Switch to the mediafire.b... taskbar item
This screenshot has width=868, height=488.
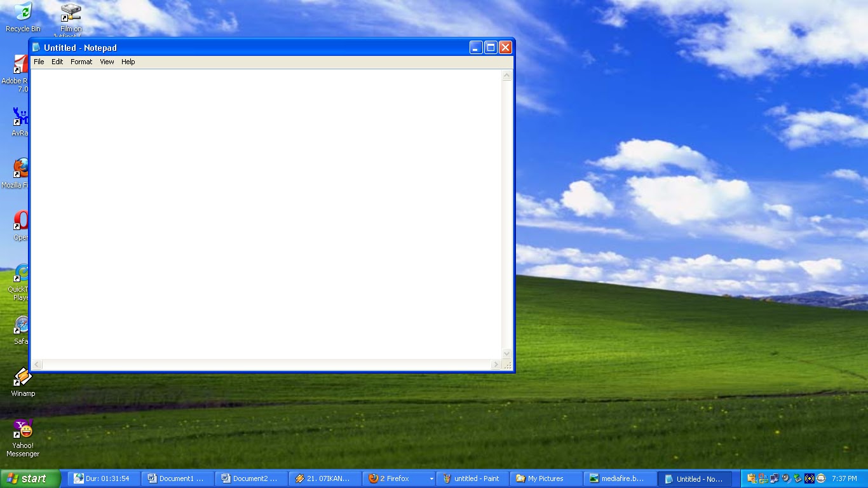coord(620,478)
